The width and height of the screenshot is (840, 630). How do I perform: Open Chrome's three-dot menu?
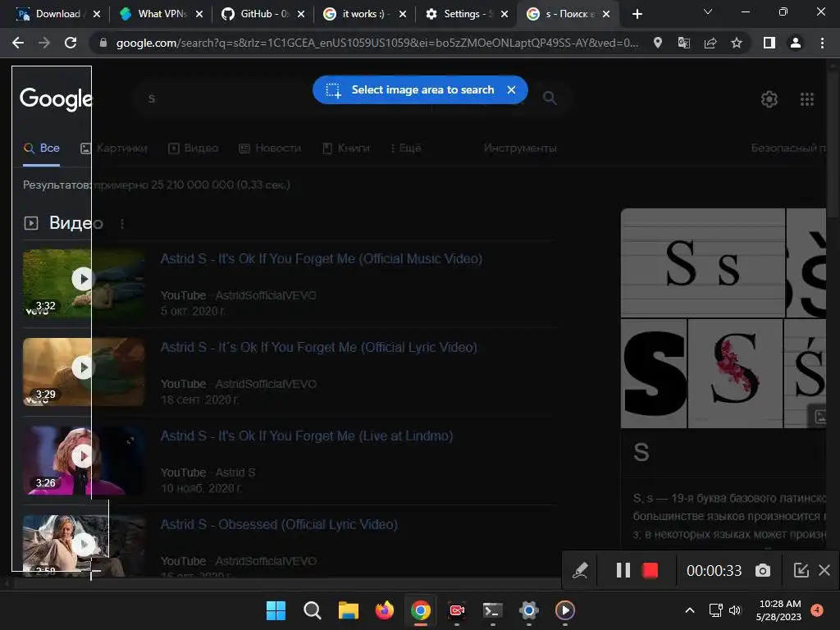coord(822,43)
